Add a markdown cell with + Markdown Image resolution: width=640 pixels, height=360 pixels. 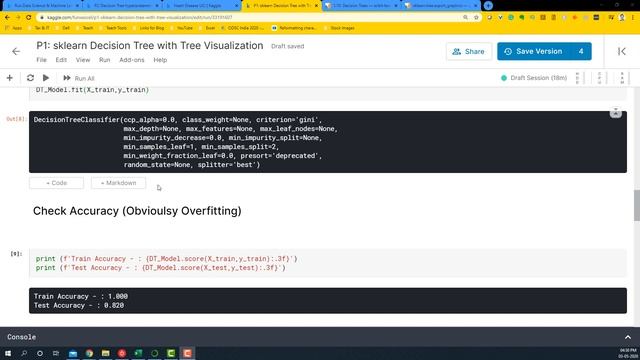(x=118, y=183)
